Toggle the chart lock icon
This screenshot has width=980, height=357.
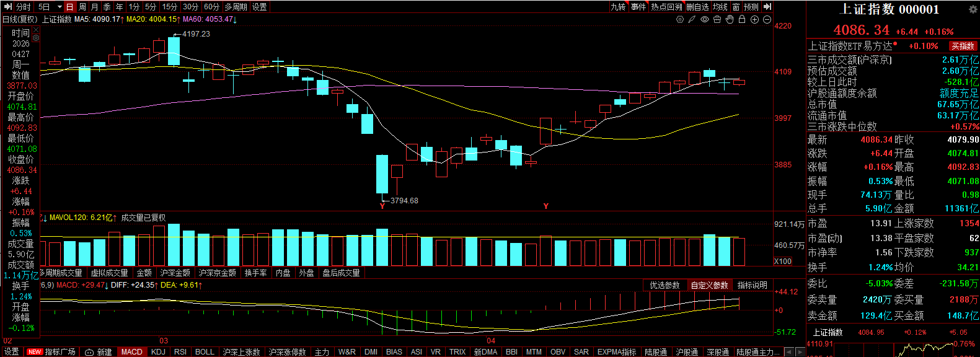pyautogui.click(x=742, y=19)
